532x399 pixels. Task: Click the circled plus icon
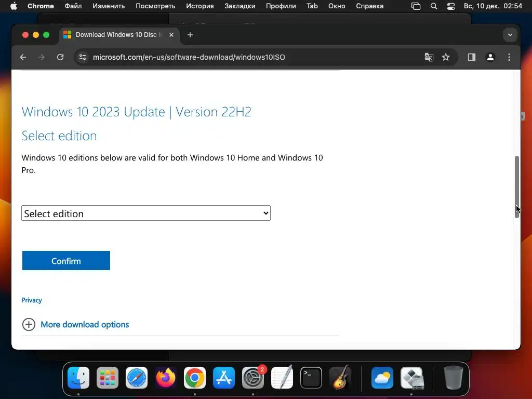(29, 325)
